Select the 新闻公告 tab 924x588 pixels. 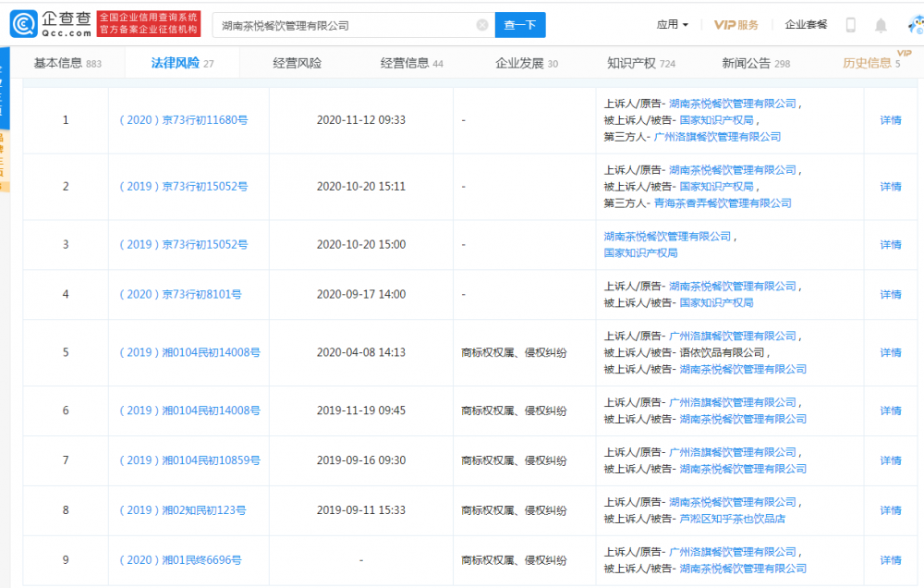(755, 63)
